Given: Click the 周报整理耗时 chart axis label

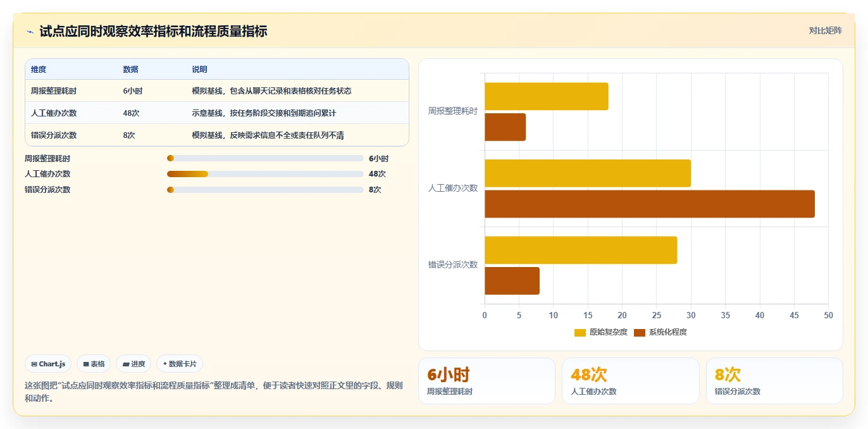Looking at the screenshot, I should 453,111.
